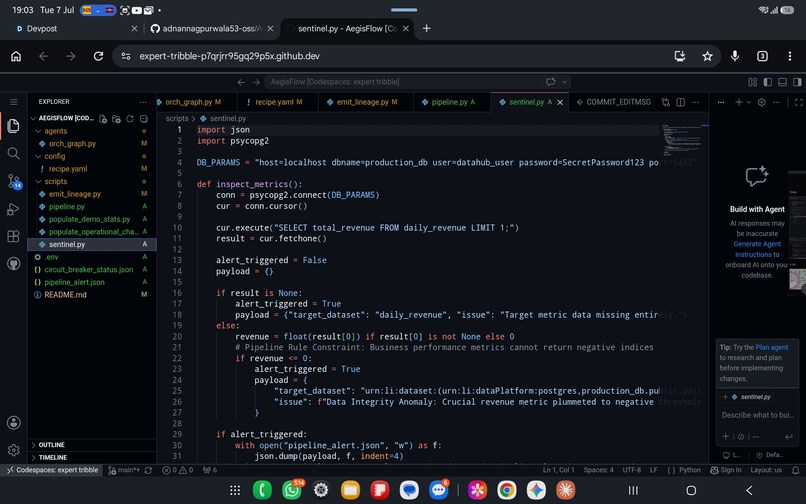The width and height of the screenshot is (806, 504).
Task: Open notifications bell in status bar
Action: 795,470
